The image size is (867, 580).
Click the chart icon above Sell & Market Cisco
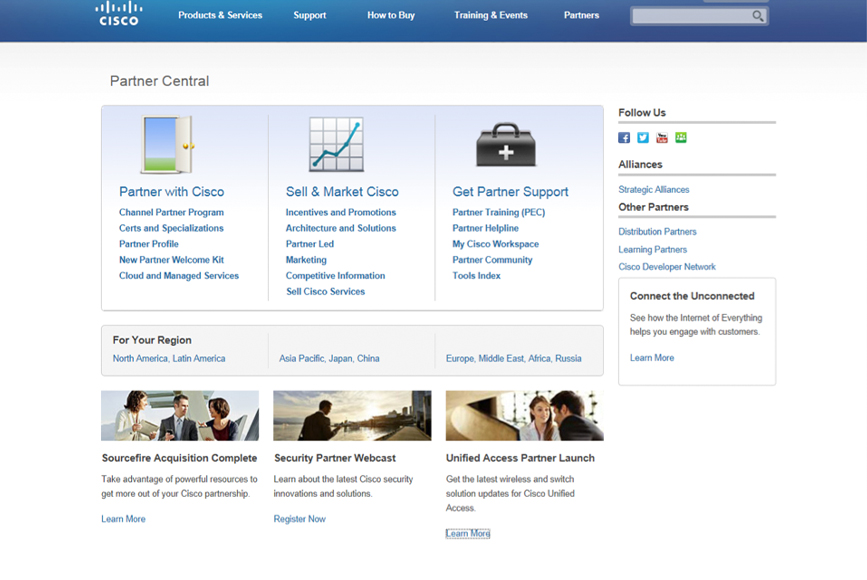point(335,145)
